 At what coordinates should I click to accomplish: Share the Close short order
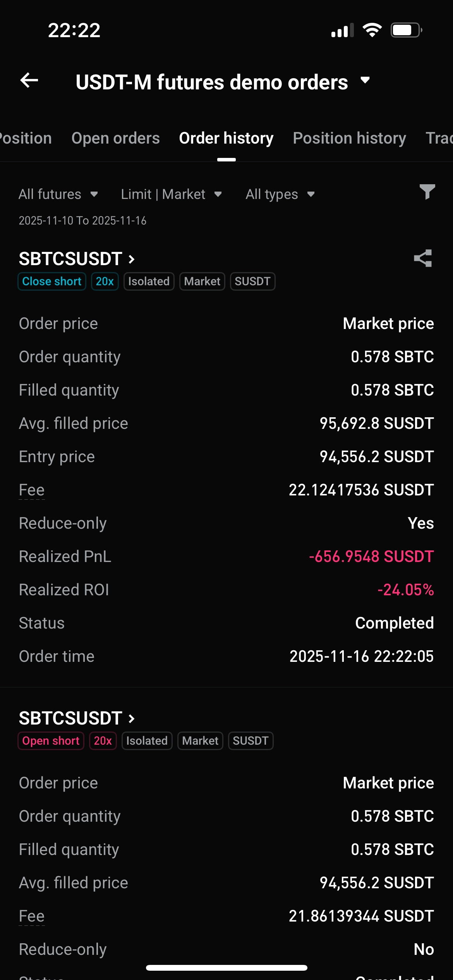pos(423,258)
